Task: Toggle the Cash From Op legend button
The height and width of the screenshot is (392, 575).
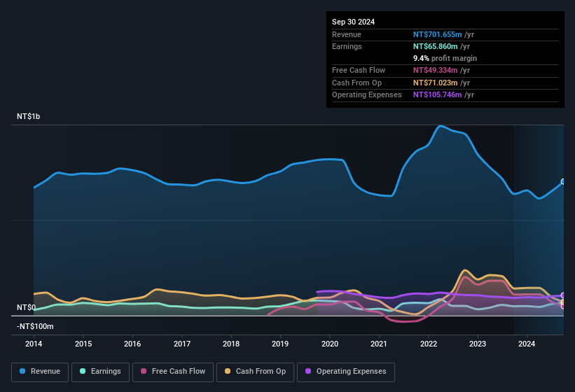Action: [x=255, y=372]
